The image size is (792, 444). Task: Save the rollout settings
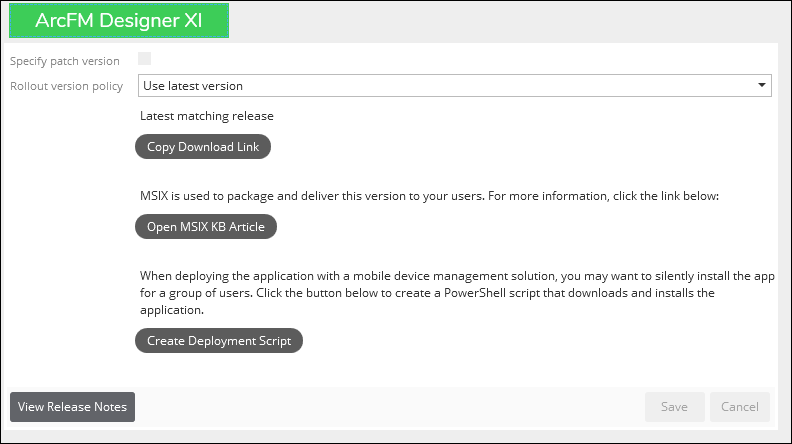click(x=674, y=407)
